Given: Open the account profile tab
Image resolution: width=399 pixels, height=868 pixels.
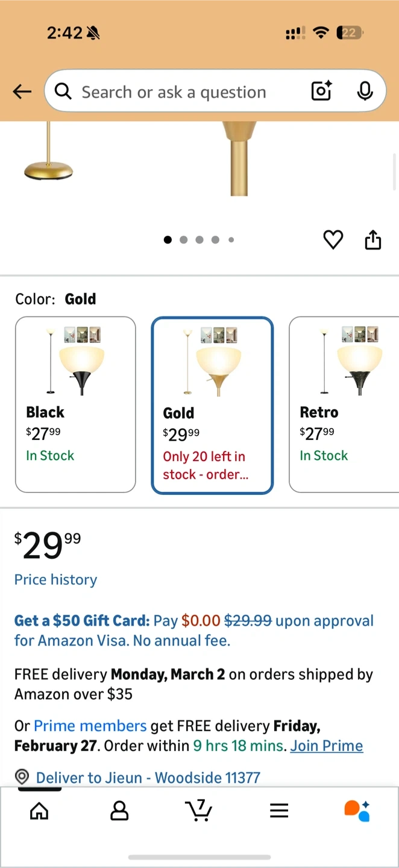Looking at the screenshot, I should click(119, 811).
